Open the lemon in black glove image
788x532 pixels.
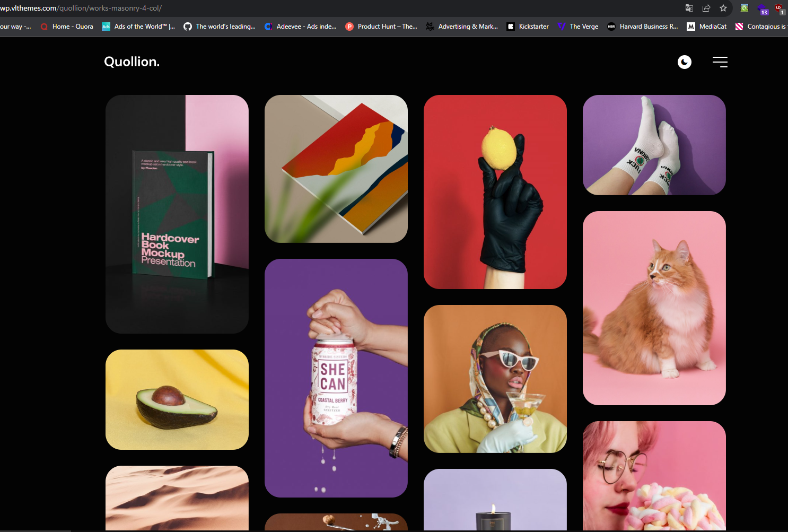coord(495,192)
